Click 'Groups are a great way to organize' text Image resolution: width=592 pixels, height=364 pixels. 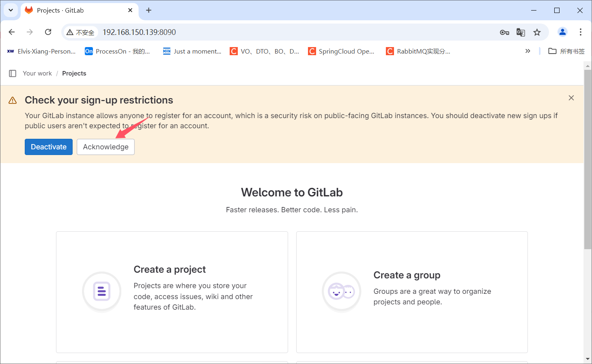[x=432, y=291]
